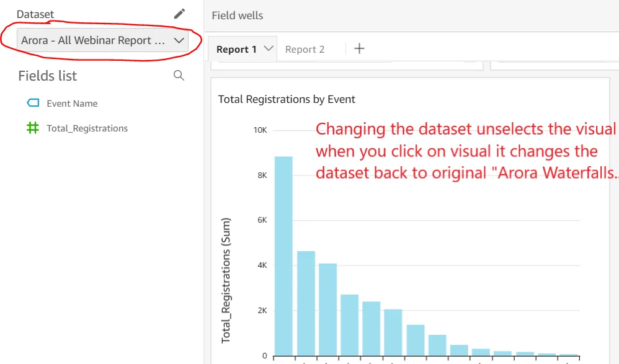Click the Event Name dimension icon
Image resolution: width=619 pixels, height=364 pixels.
[x=33, y=103]
